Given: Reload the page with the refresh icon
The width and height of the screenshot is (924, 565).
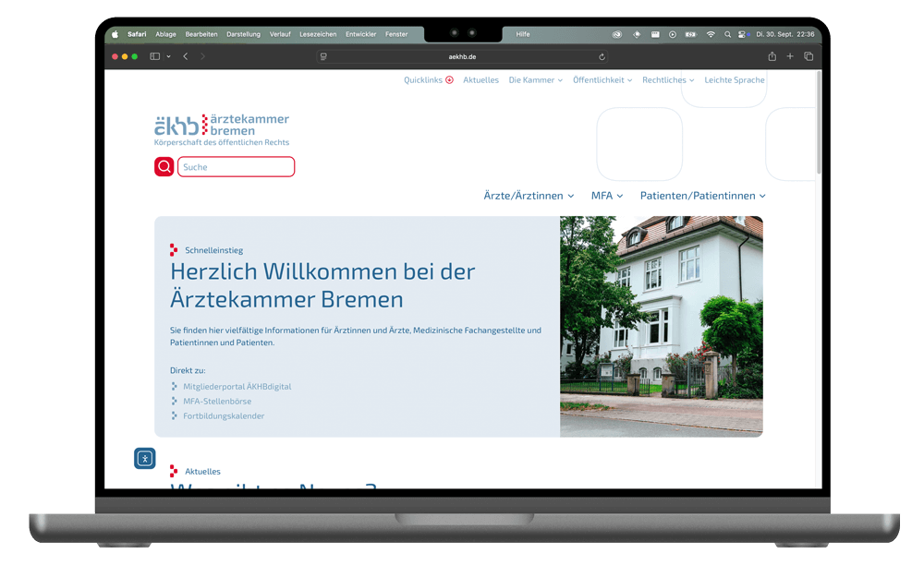Looking at the screenshot, I should [x=602, y=56].
